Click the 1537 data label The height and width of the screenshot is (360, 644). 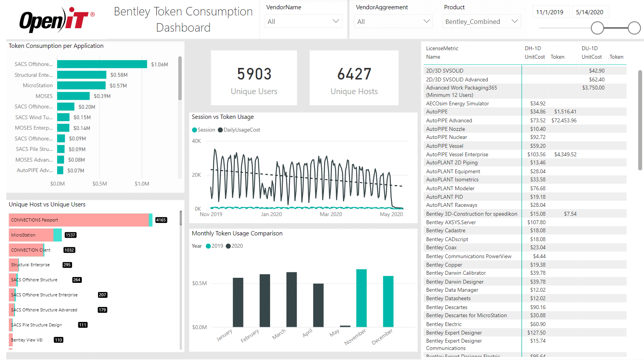tap(71, 235)
